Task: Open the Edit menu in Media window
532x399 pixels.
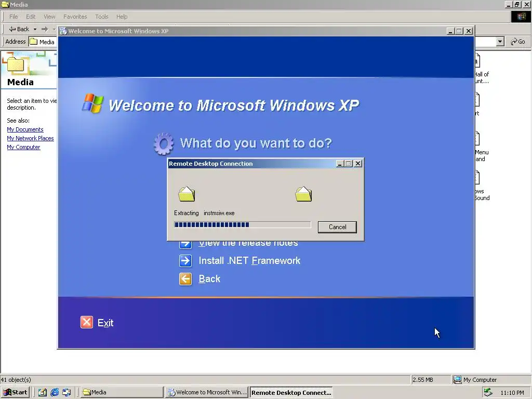Action: [x=31, y=17]
